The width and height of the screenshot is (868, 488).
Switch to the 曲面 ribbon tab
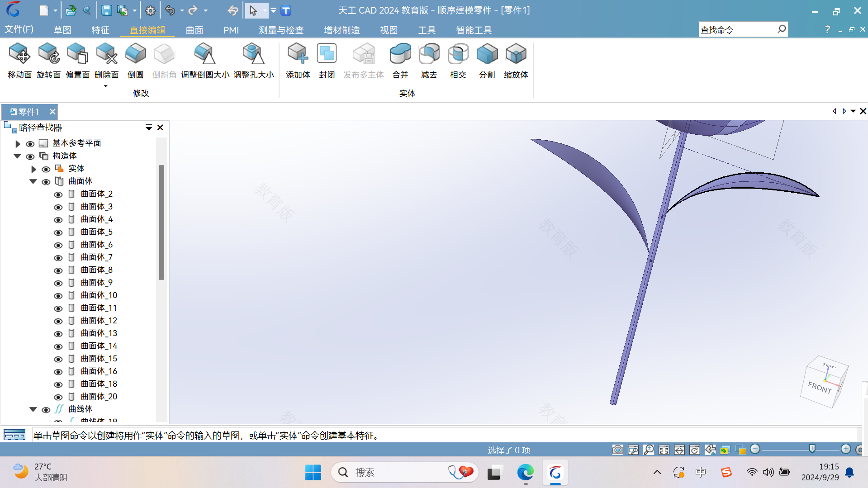click(194, 30)
